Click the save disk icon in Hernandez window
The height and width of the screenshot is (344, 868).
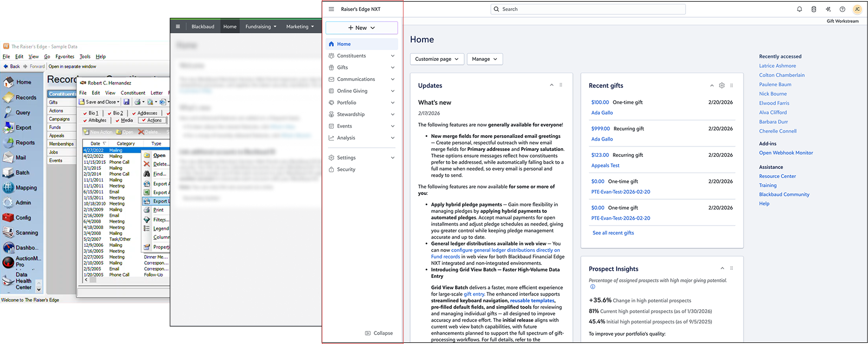tap(126, 101)
